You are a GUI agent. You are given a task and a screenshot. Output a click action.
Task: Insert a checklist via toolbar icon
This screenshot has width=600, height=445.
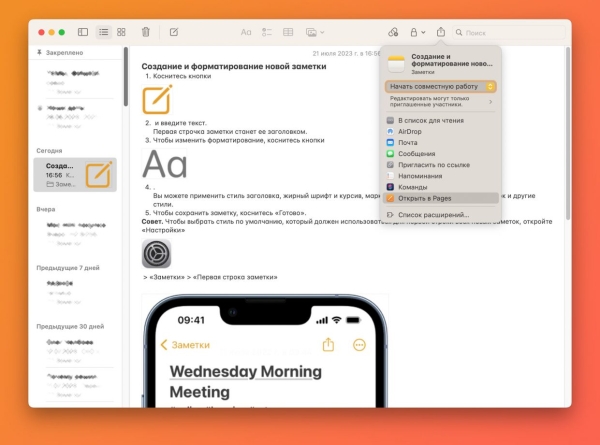(267, 33)
